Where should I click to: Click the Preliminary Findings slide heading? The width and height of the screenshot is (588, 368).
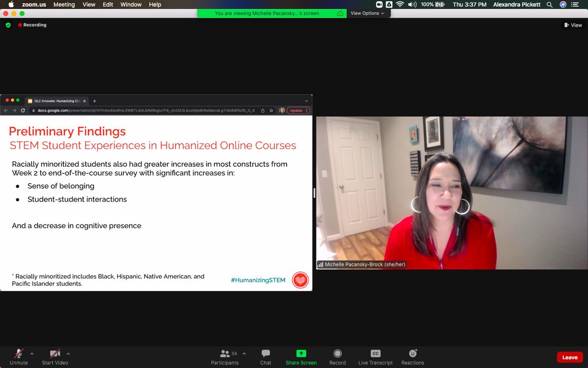(67, 131)
